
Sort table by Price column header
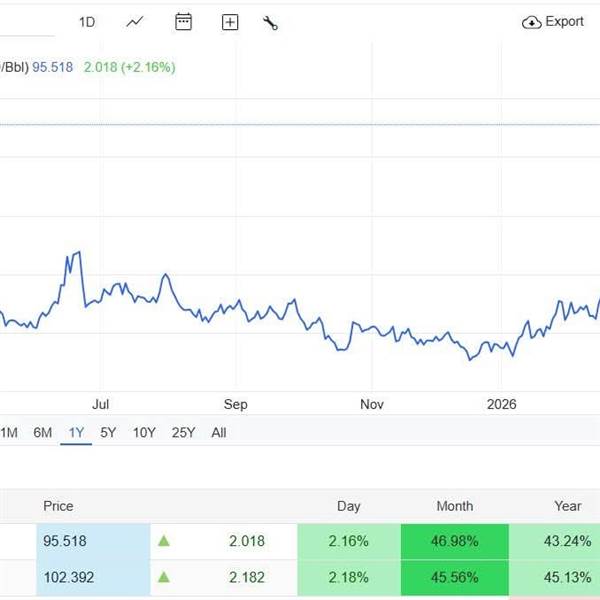[58, 506]
